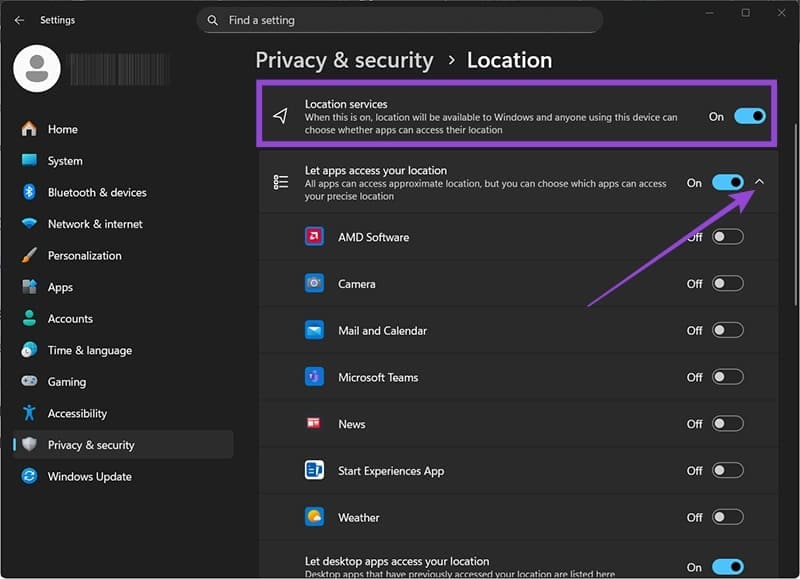The width and height of the screenshot is (800, 579).
Task: Click the Mail and Calendar app icon
Action: tap(314, 330)
